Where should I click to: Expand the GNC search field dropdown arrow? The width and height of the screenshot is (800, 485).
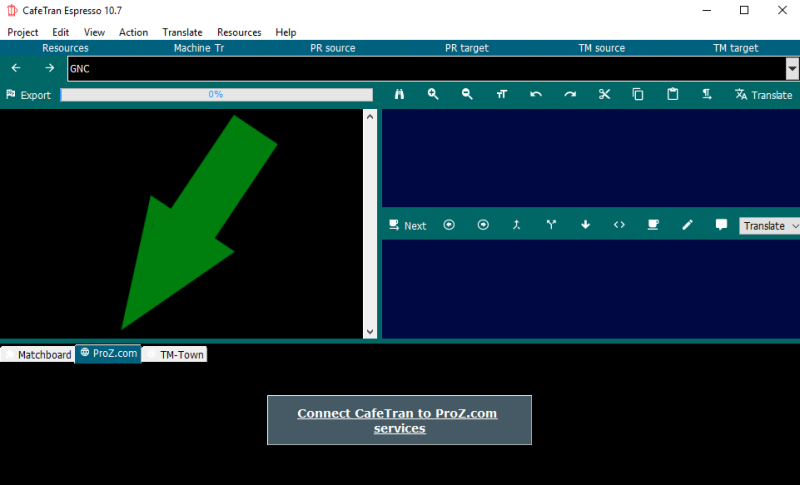click(x=792, y=68)
